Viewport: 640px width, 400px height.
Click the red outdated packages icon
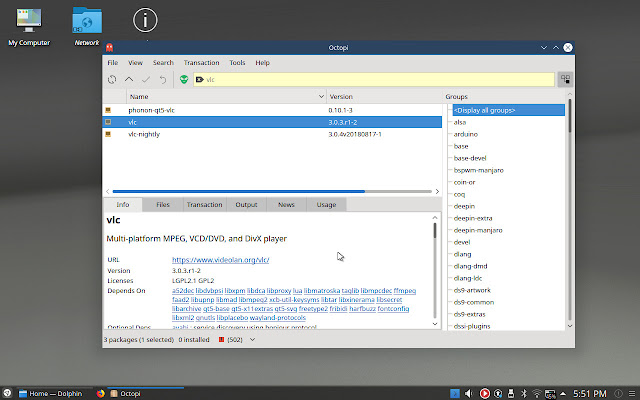[221, 340]
